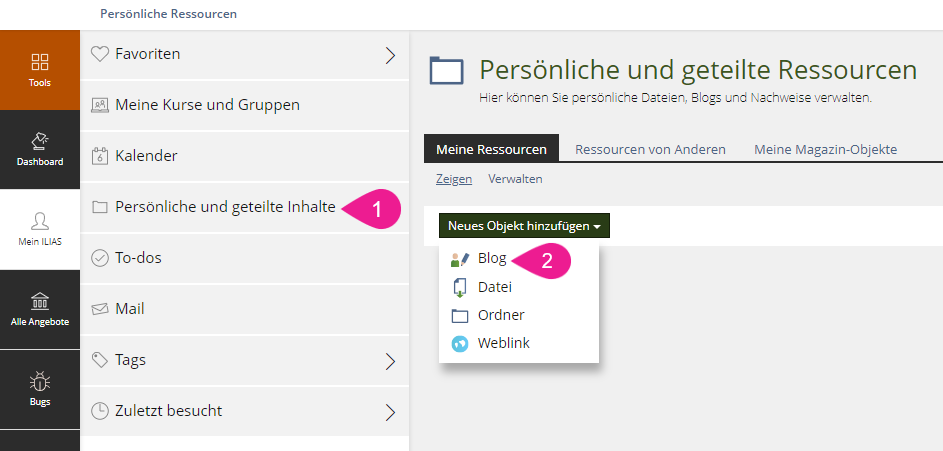Expand the Tags submenu arrow

(x=390, y=361)
